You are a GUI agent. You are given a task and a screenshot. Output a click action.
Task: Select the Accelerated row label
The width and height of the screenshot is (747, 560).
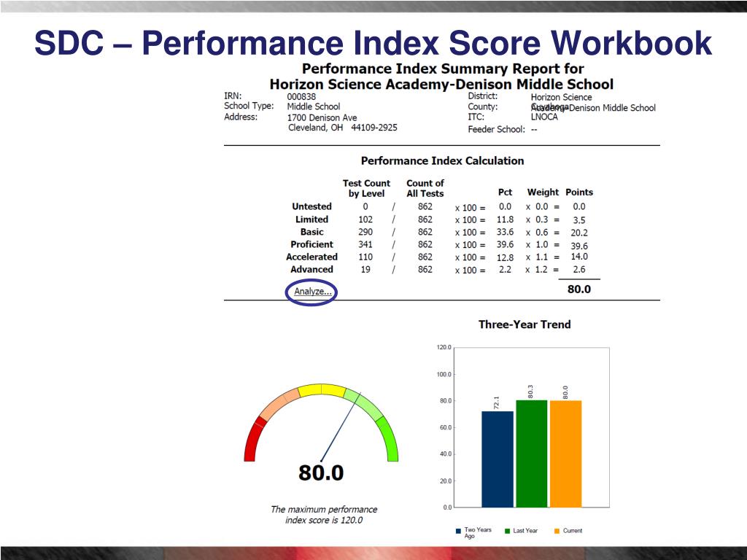point(311,257)
